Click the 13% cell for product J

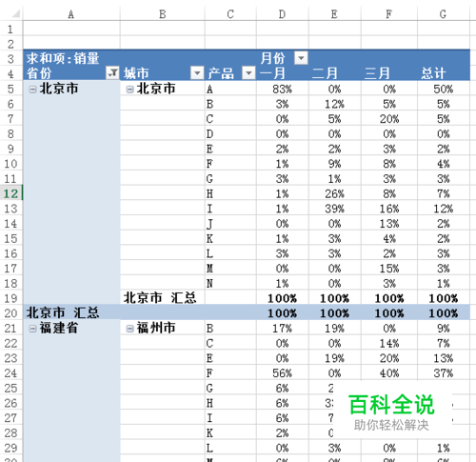pyautogui.click(x=389, y=224)
